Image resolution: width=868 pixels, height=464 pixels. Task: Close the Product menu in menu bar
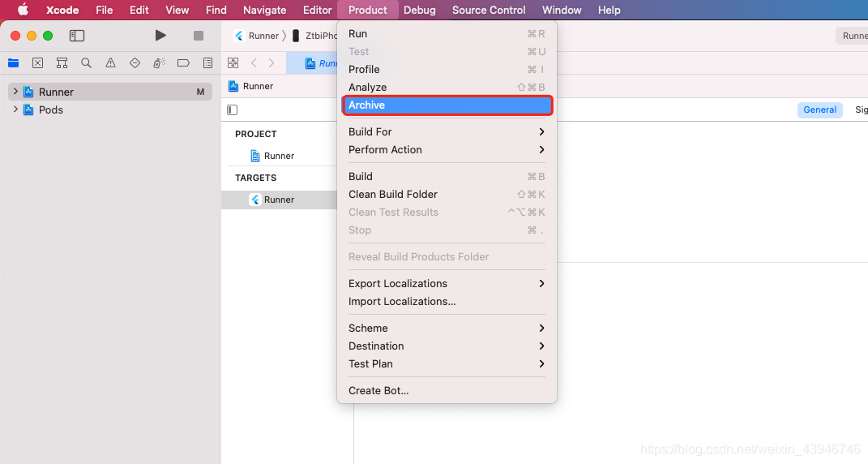click(368, 10)
